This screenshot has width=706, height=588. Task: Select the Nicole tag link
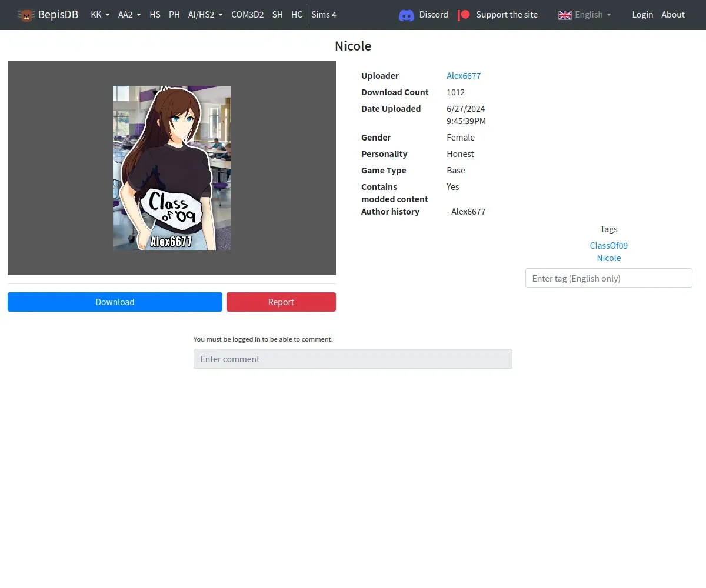coord(608,258)
